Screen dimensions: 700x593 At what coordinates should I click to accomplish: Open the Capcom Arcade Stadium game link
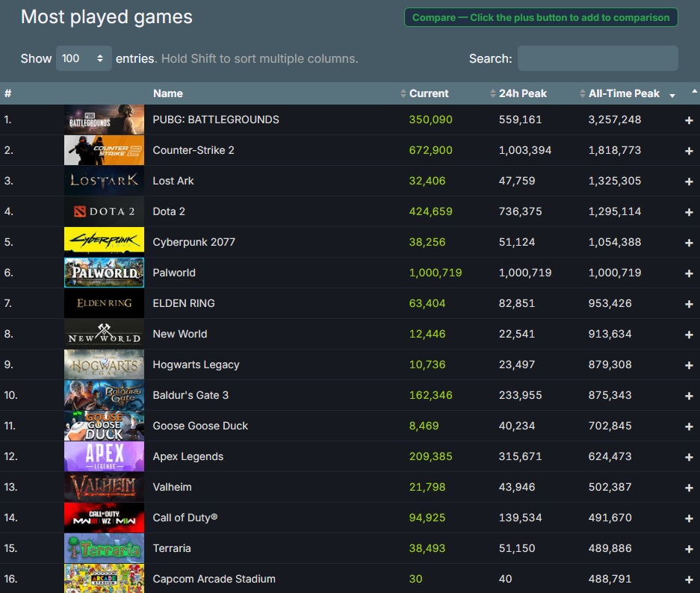[x=214, y=579]
